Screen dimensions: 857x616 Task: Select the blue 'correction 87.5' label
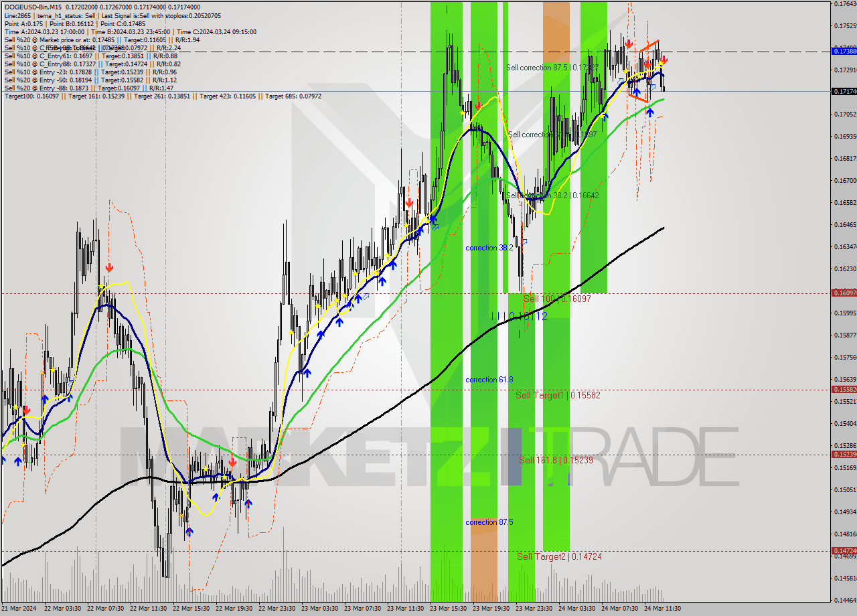[x=489, y=522]
